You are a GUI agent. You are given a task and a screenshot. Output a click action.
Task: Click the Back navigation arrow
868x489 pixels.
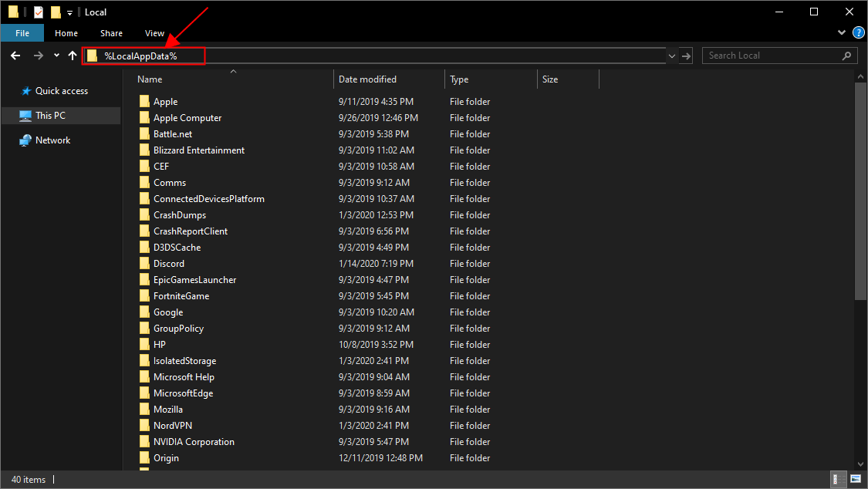pyautogui.click(x=15, y=56)
